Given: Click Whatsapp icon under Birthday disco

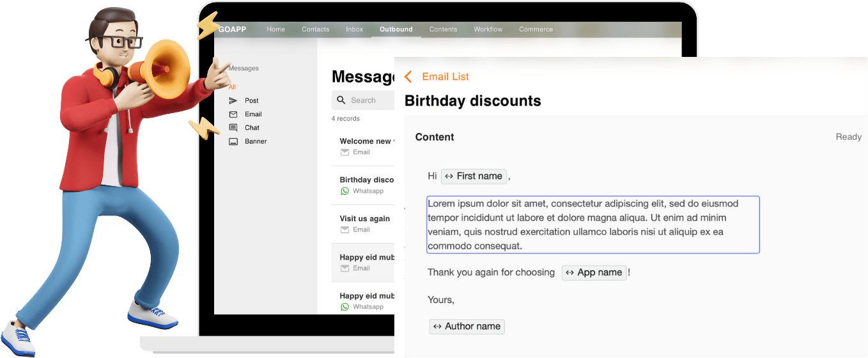Looking at the screenshot, I should tap(345, 191).
